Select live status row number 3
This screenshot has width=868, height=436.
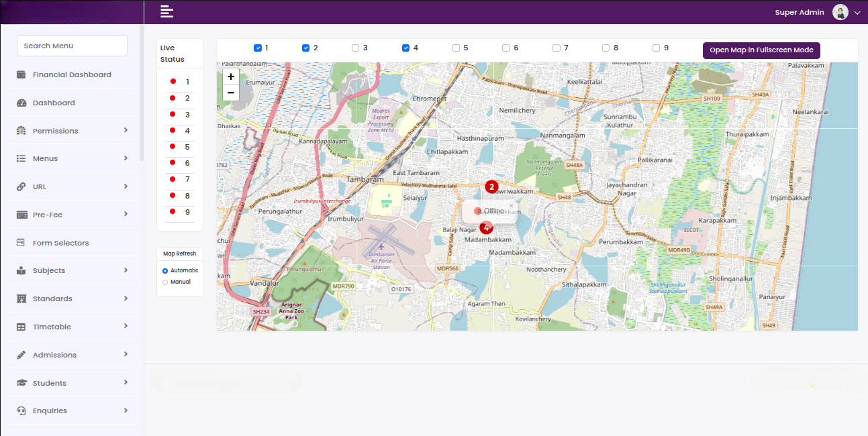[179, 114]
